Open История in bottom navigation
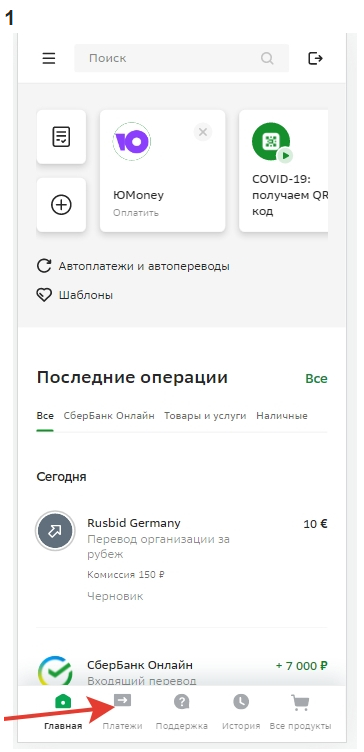This screenshot has width=364, height=752. pos(241,712)
